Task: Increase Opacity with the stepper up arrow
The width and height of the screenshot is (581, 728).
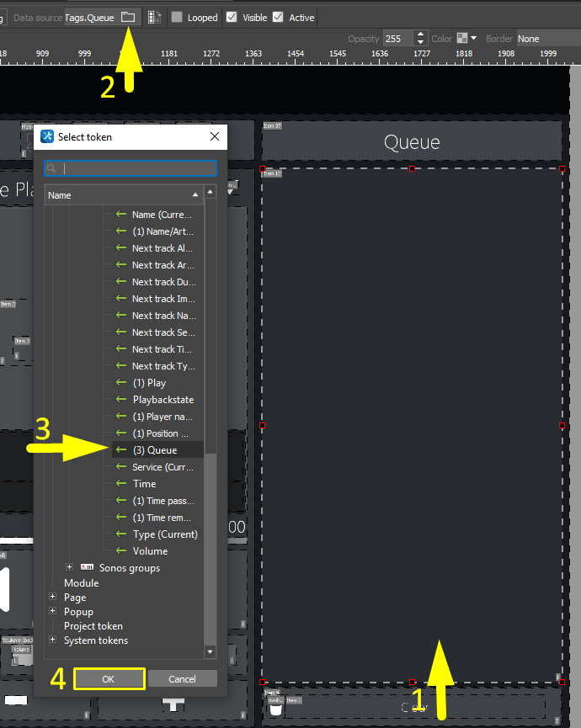Action: [421, 35]
